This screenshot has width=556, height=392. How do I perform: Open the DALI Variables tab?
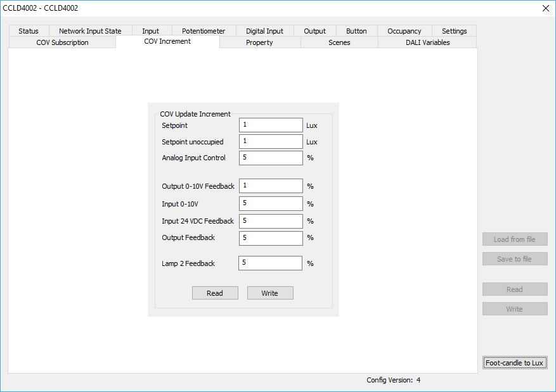coord(428,42)
